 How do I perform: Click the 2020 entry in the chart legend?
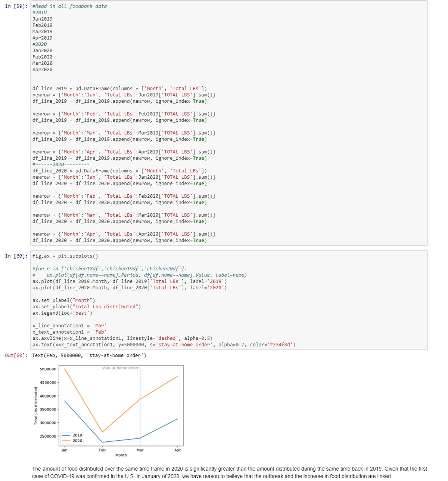[72, 441]
